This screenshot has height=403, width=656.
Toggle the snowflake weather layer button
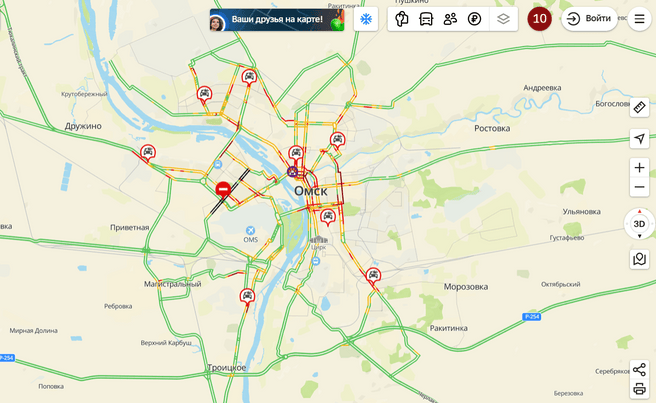click(x=366, y=19)
